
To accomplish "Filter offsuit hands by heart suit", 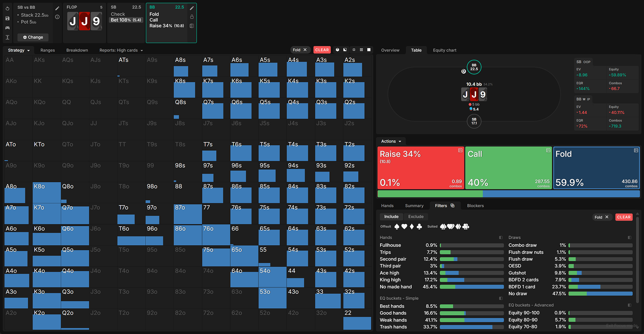I will [x=404, y=227].
